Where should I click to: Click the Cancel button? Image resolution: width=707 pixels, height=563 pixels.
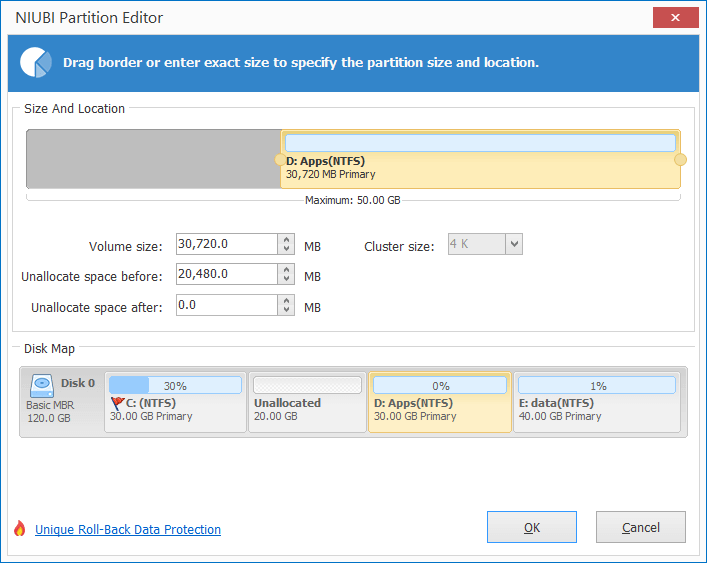click(641, 527)
